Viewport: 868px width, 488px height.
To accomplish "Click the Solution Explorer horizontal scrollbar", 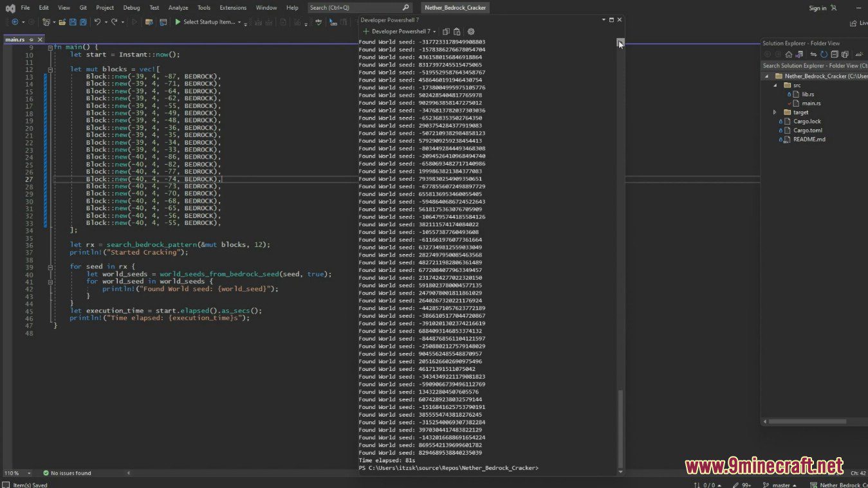I will tap(807, 422).
